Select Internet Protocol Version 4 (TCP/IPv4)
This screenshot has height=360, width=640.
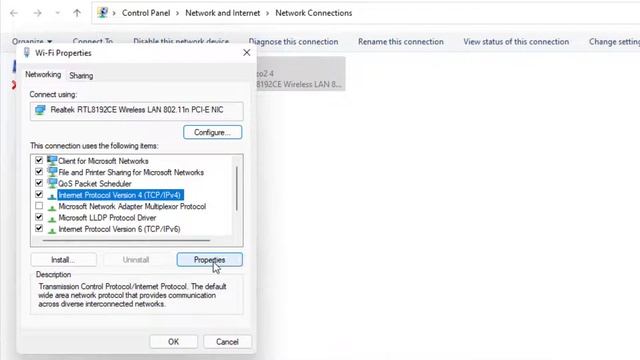120,195
